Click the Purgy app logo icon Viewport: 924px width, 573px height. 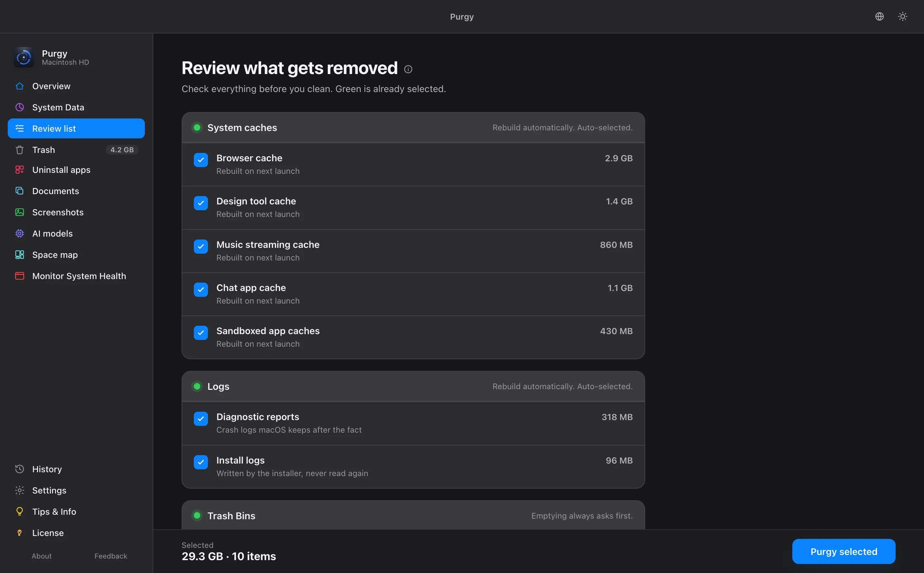[24, 57]
